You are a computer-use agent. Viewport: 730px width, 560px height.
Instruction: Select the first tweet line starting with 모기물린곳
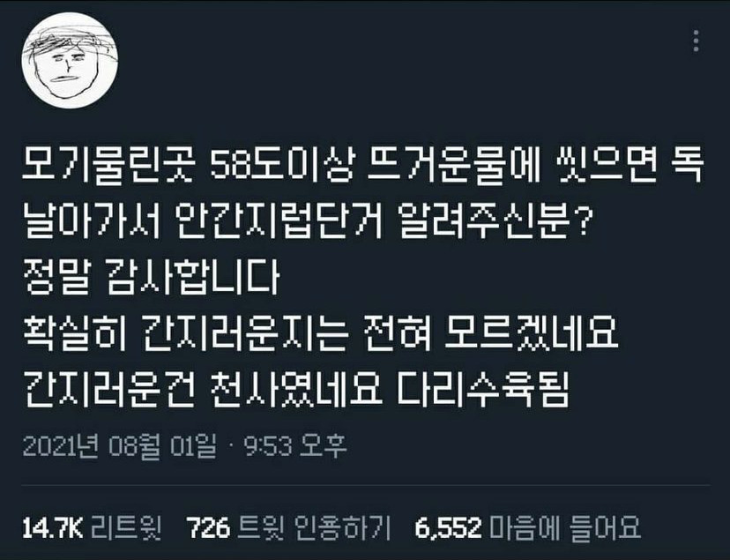pyautogui.click(x=362, y=166)
